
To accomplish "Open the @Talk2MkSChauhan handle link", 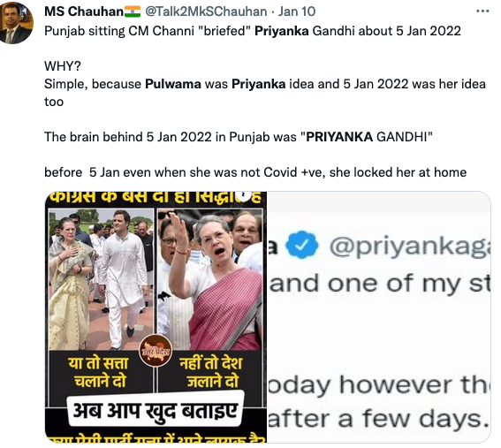I will tap(206, 11).
